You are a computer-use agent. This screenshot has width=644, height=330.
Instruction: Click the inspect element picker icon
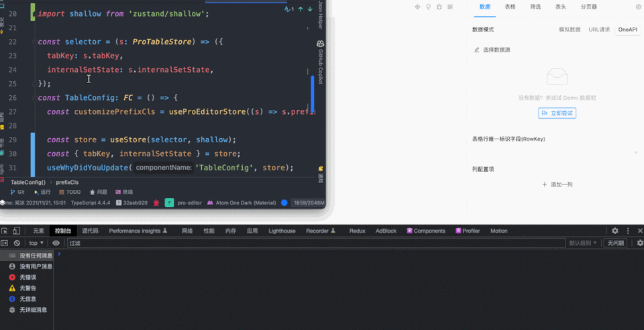tap(5, 231)
